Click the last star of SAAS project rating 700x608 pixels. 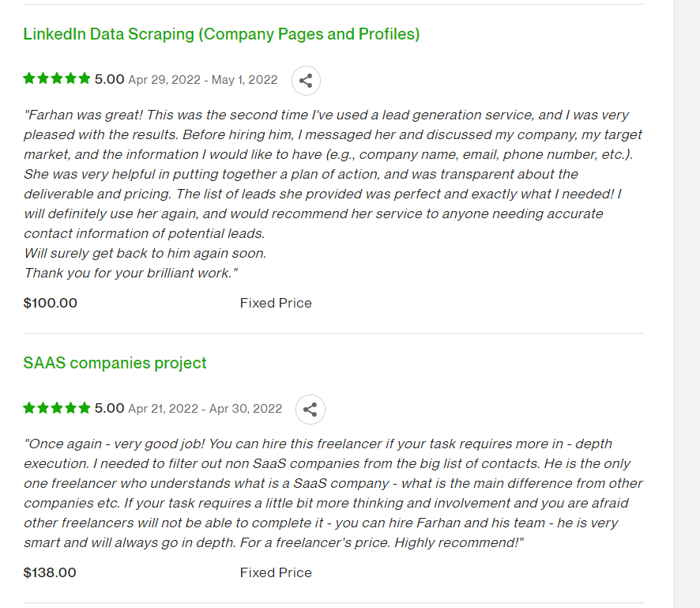pyautogui.click(x=85, y=407)
